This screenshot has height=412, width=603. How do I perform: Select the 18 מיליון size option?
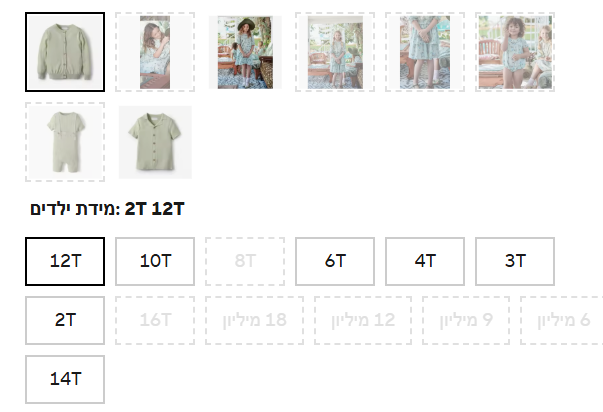[255, 320]
